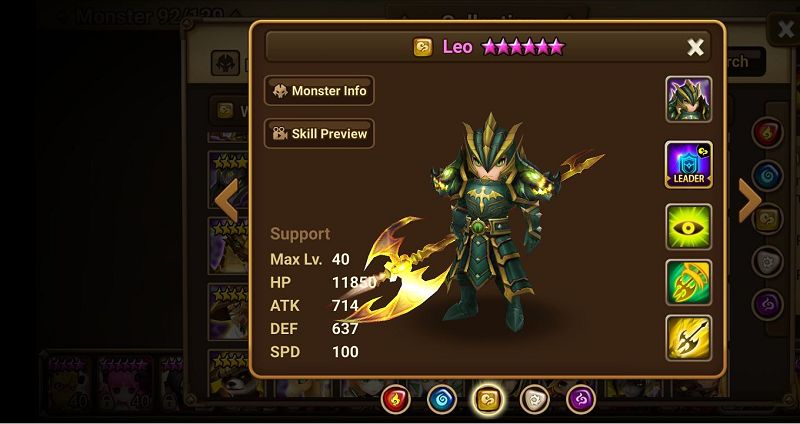800x424 pixels.
Task: Switch to the dark element at bottom
Action: (581, 399)
